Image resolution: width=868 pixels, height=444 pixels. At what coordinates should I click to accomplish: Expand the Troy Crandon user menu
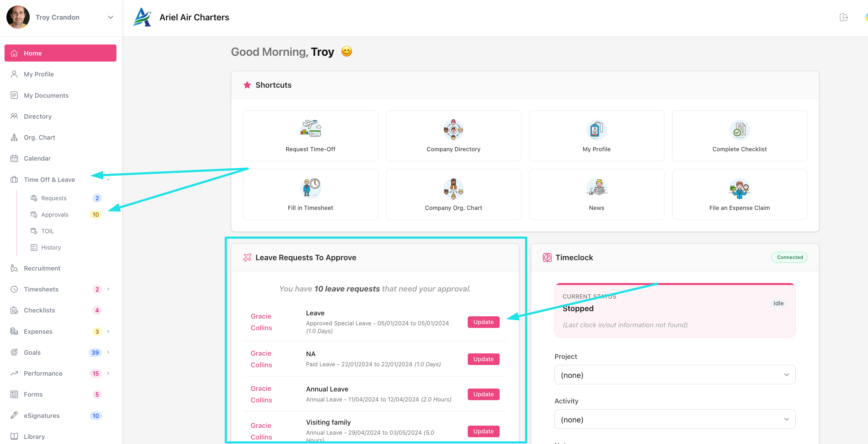click(110, 17)
